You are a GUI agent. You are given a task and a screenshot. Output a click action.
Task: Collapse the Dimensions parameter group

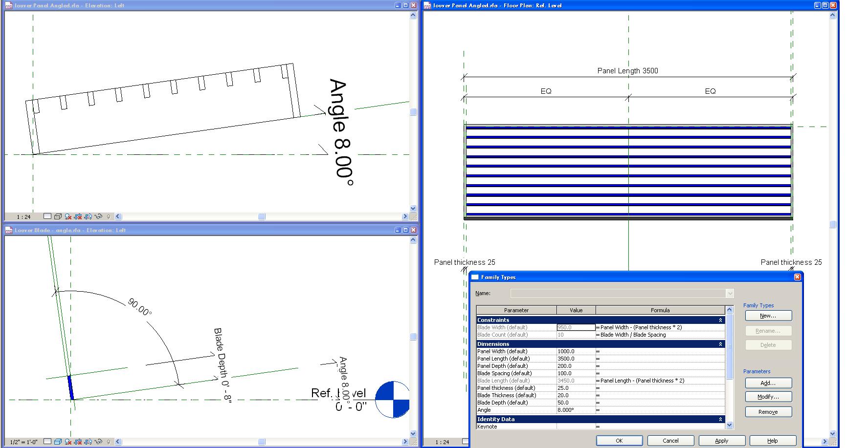point(720,344)
